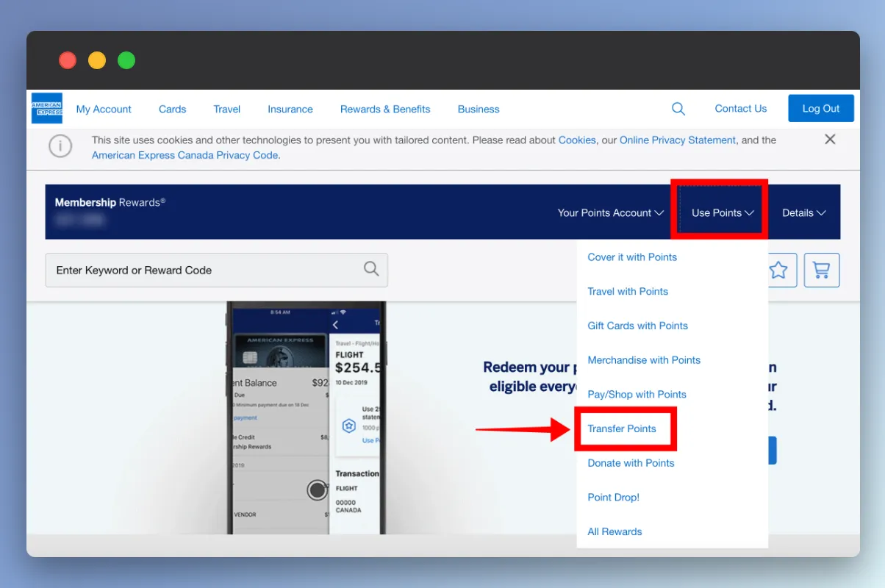
Task: Click the green macOS fullscreen dot
Action: 126,60
